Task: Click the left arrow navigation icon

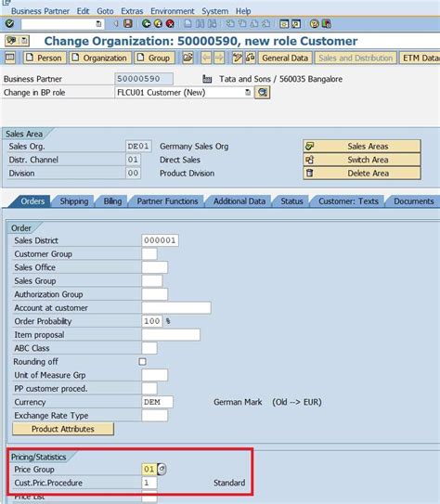Action: pyautogui.click(x=206, y=58)
